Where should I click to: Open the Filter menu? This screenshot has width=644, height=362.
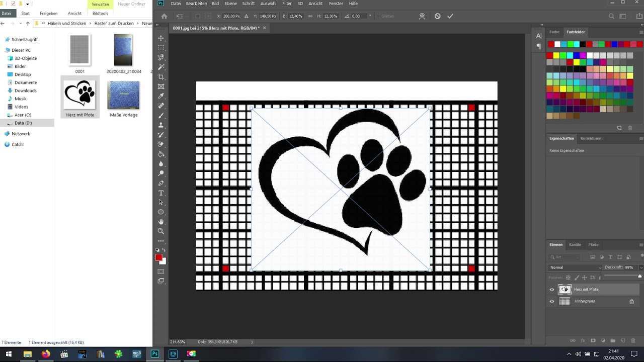point(287,4)
